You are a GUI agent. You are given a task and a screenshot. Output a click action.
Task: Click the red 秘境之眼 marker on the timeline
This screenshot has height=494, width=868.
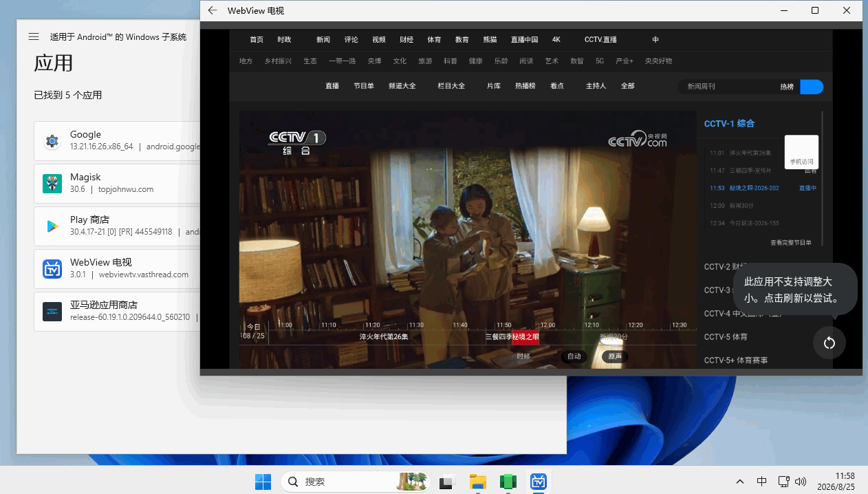pos(525,337)
